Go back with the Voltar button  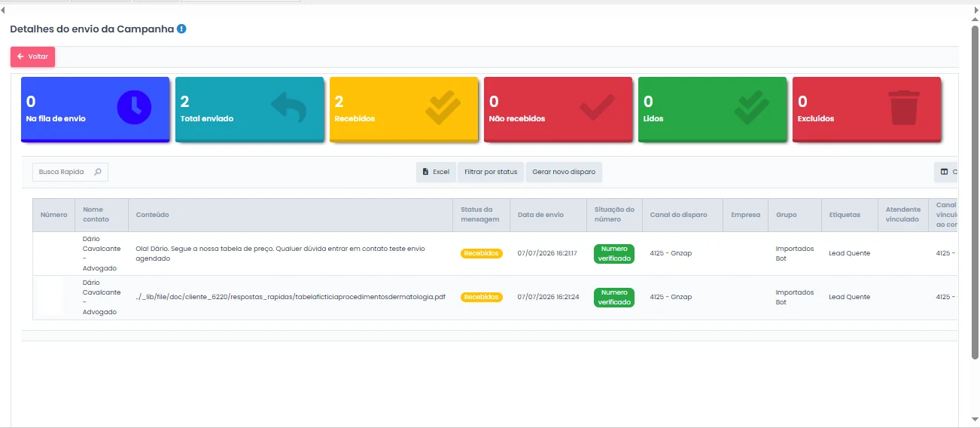point(32,57)
